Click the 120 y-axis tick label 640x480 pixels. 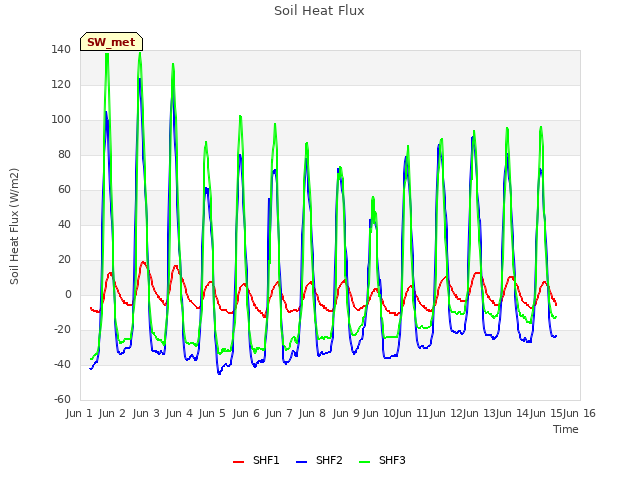[x=61, y=85]
